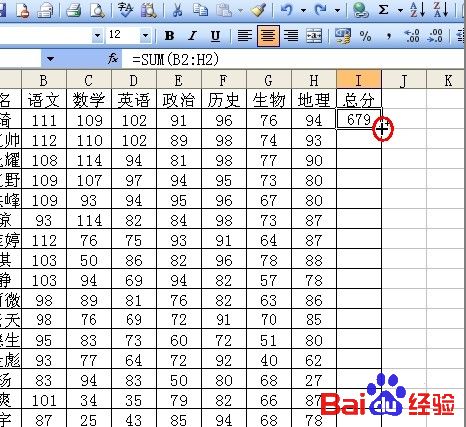Viewport: 466px width, 427px height.
Task: Click the Increase Decimal icon
Action: [x=412, y=36]
